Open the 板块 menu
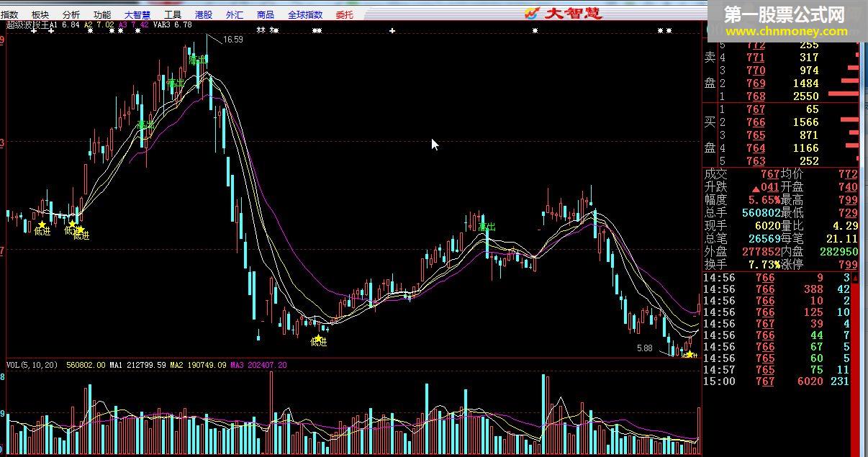This screenshot has width=868, height=457. click(40, 14)
